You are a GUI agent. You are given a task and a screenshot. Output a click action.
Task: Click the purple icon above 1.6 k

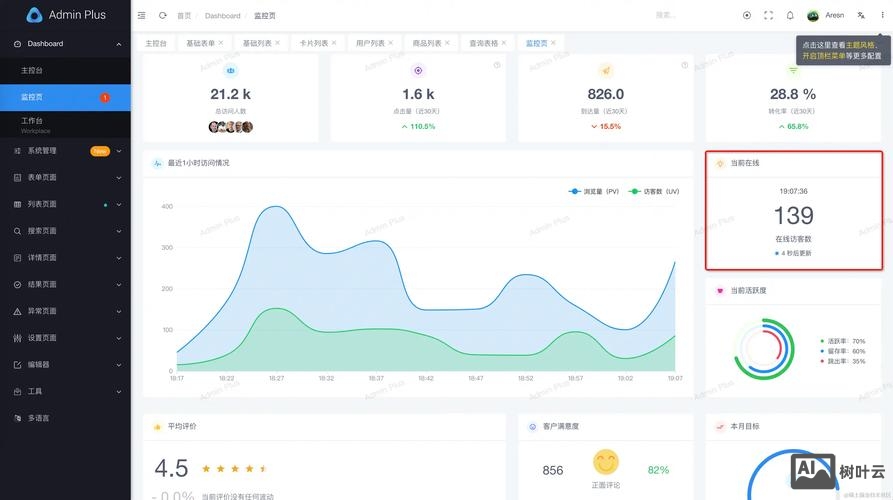click(x=418, y=71)
